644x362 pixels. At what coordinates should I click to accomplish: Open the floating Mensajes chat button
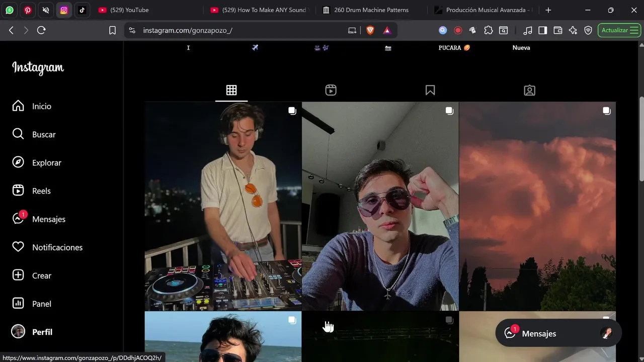[558, 333]
